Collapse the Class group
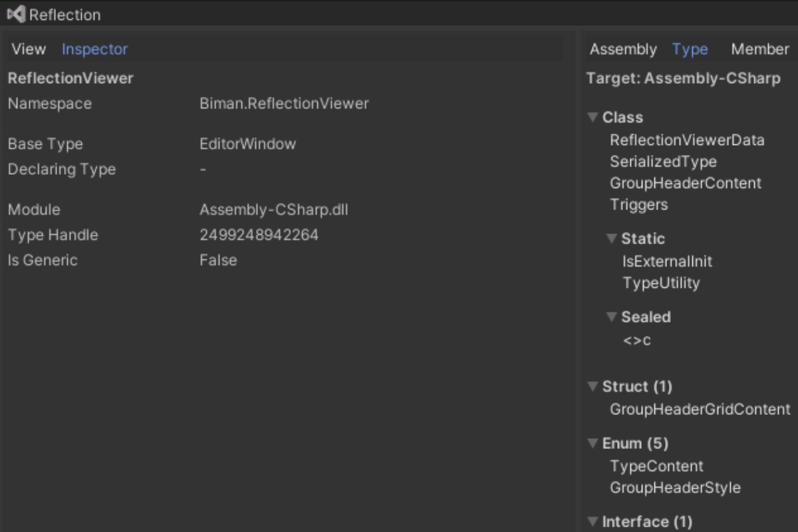The height and width of the screenshot is (532, 798). (593, 118)
